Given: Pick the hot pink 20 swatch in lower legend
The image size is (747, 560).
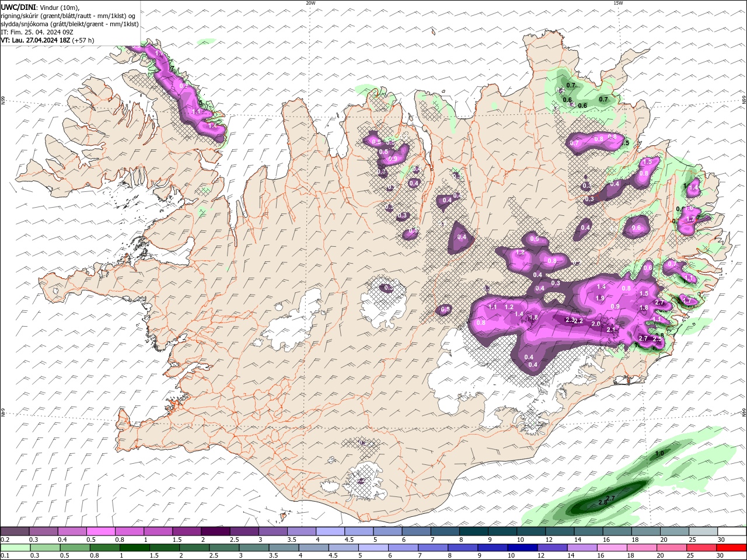Looking at the screenshot, I should tap(672, 548).
